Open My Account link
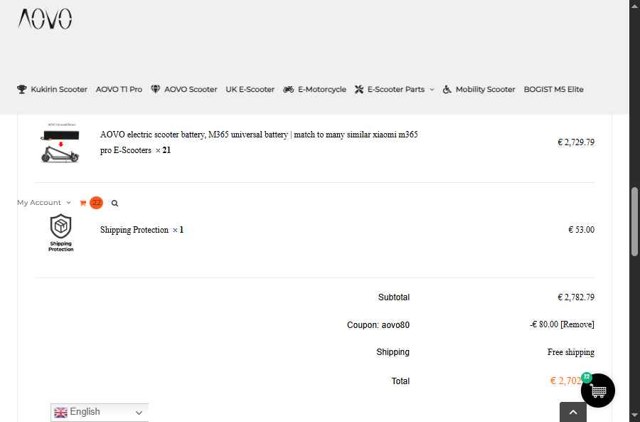The width and height of the screenshot is (640, 422). point(39,202)
